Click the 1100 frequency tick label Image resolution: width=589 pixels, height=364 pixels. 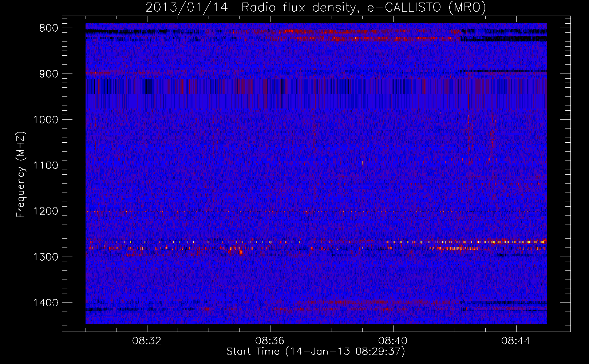coord(46,166)
